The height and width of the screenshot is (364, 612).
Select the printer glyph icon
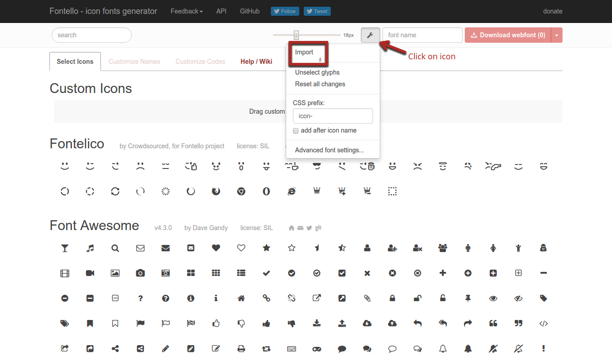[241, 349]
